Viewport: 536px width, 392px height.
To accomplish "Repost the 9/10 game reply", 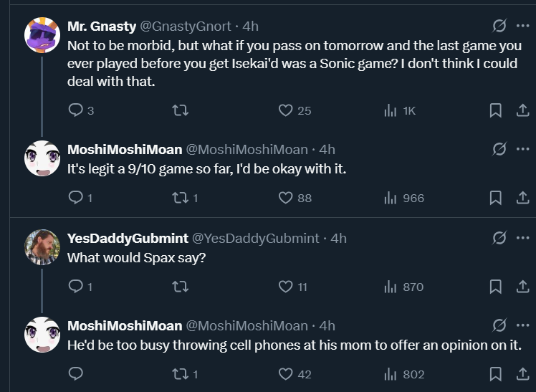I will (x=181, y=198).
